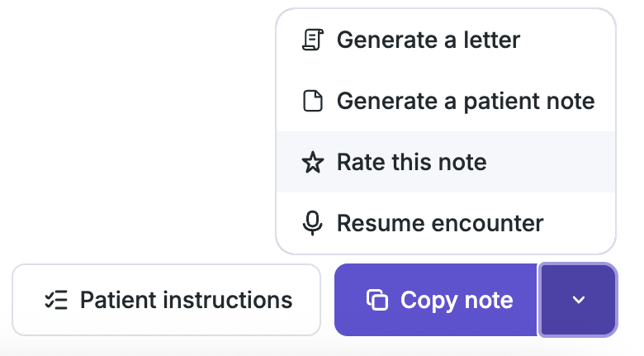This screenshot has height=356, width=644.
Task: Click the "Resume encounter" text label
Action: [440, 223]
